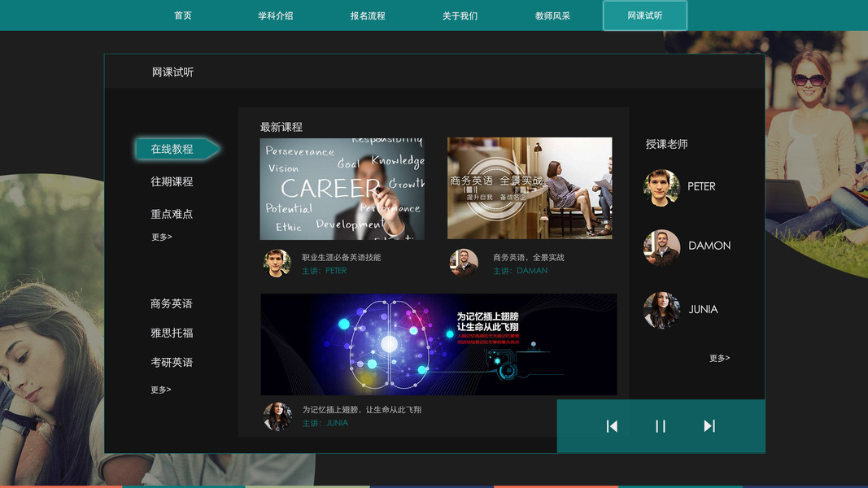Pause the course playback
The width and height of the screenshot is (868, 488).
click(x=661, y=426)
